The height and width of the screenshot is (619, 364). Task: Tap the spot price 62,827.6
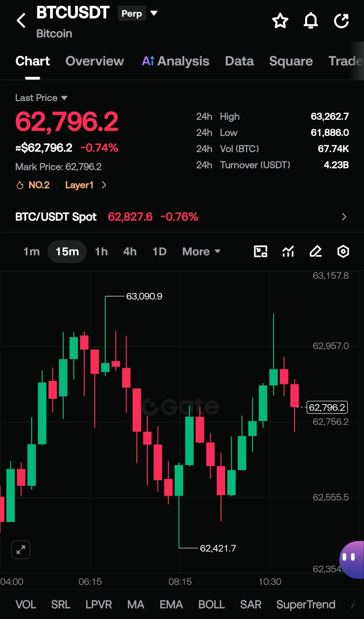click(130, 217)
